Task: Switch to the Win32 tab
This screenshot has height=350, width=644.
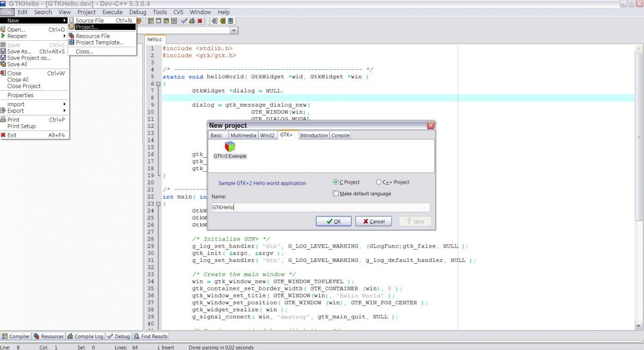Action: click(267, 135)
